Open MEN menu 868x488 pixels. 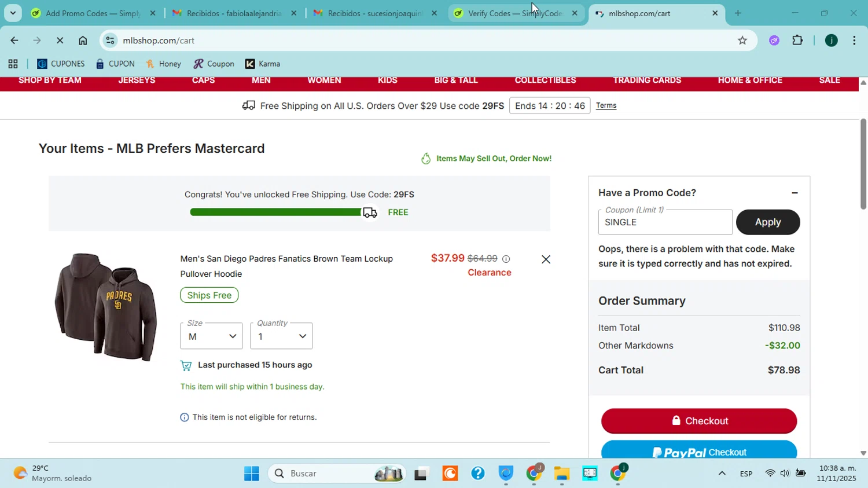[261, 80]
